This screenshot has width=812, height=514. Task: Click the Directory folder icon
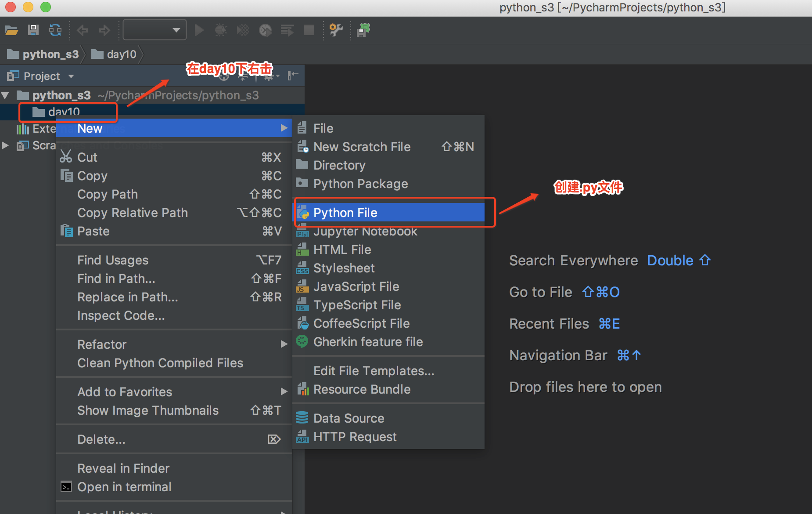[x=302, y=165]
